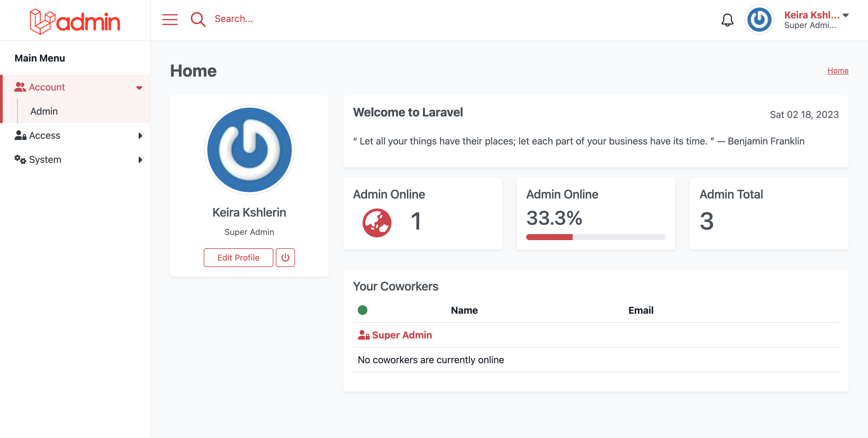This screenshot has width=868, height=438.
Task: Click the Edit Profile button
Action: (x=238, y=258)
